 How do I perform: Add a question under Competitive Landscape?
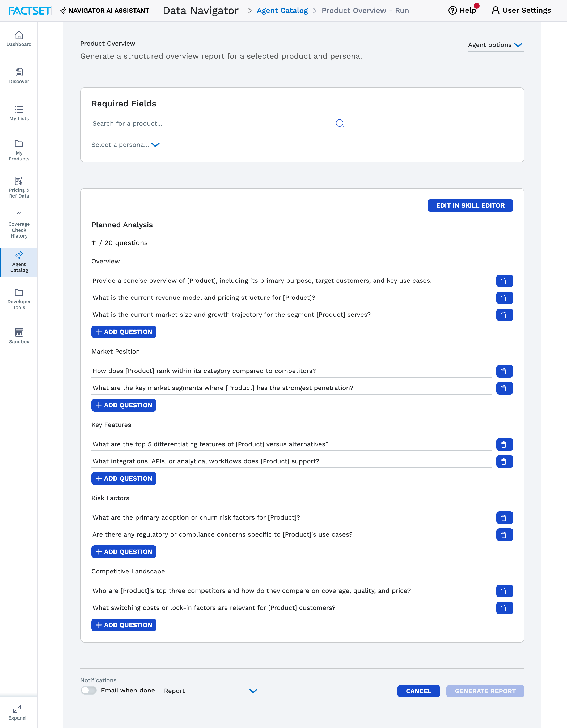coord(124,625)
